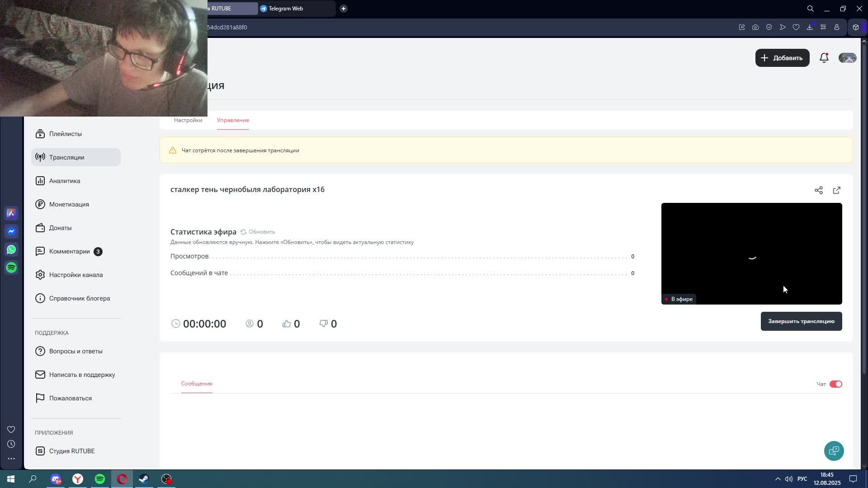Image resolution: width=868 pixels, height=488 pixels.
Task: Switch to the 'Настройки' tab
Action: tap(188, 120)
